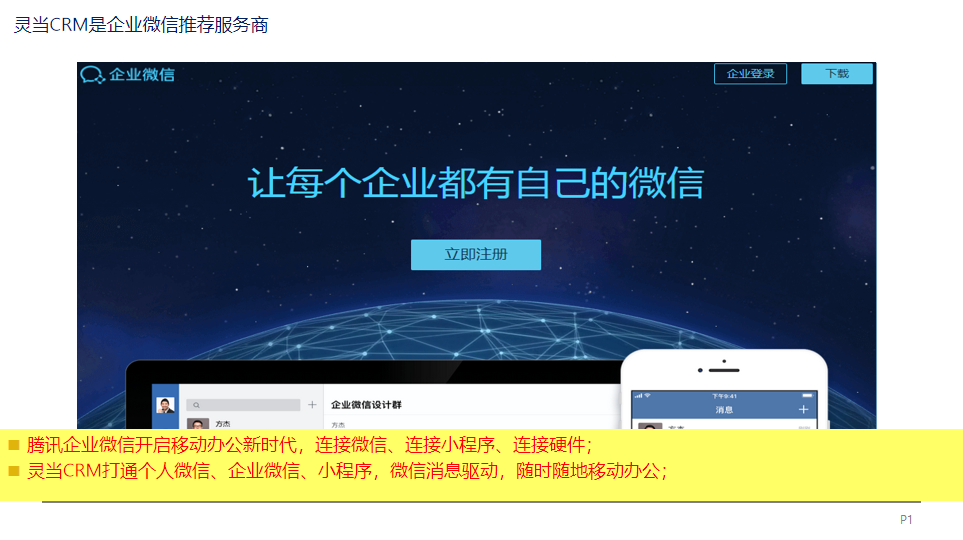963x540 pixels.
Task: Click the 企业微信 brand text link
Action: coord(142,75)
